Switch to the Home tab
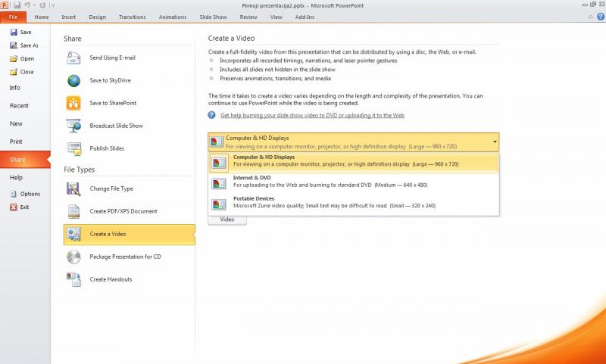The width and height of the screenshot is (606, 364). (x=42, y=17)
